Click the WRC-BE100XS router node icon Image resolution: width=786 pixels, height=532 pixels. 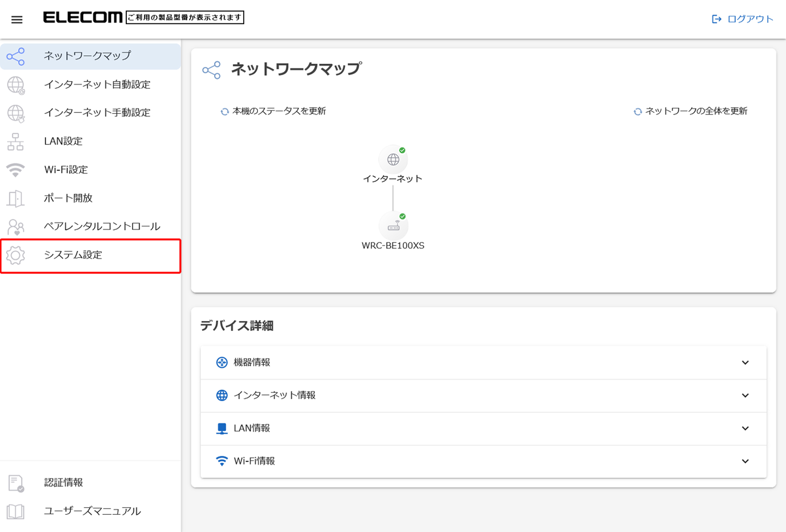tap(393, 226)
